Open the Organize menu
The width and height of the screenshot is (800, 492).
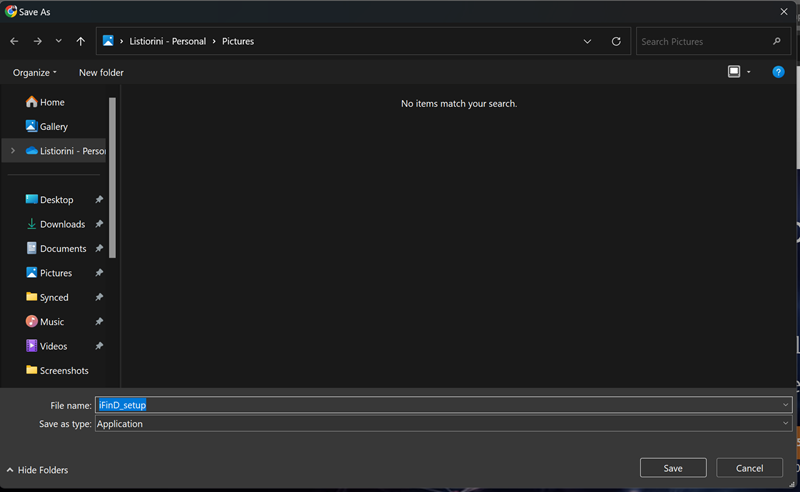(35, 72)
